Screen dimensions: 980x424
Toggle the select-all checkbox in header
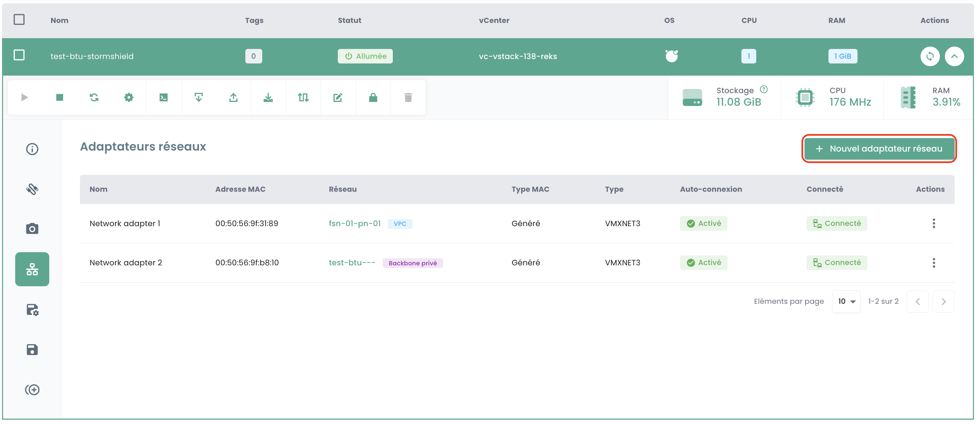click(19, 20)
